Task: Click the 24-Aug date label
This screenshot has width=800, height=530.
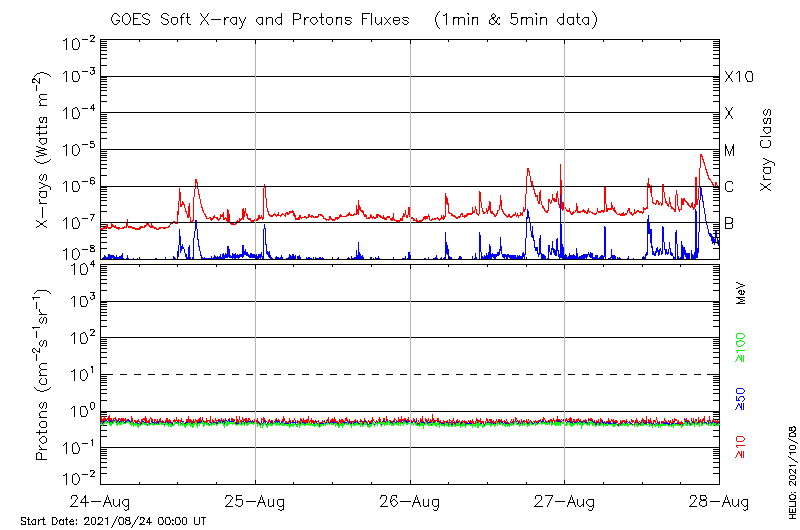Action: 101,500
